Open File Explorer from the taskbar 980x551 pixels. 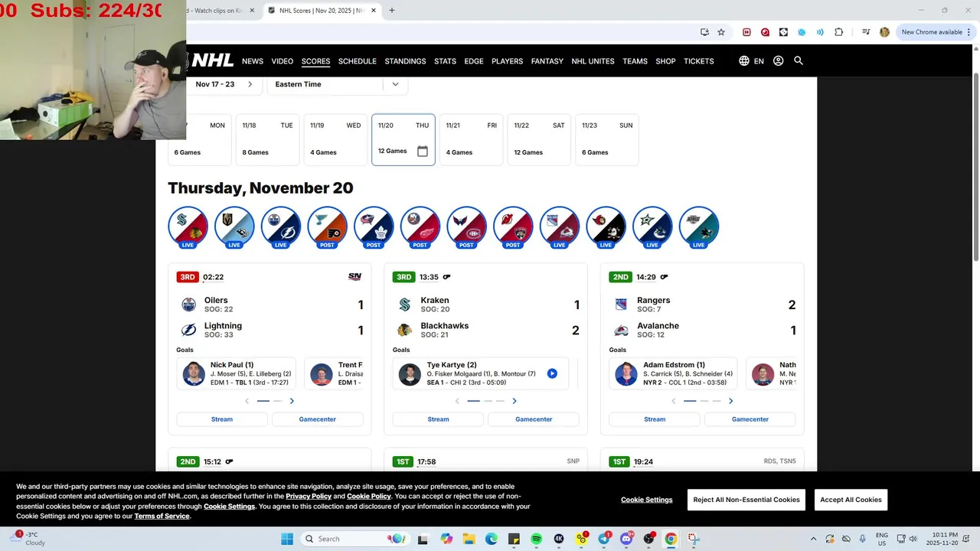click(469, 539)
